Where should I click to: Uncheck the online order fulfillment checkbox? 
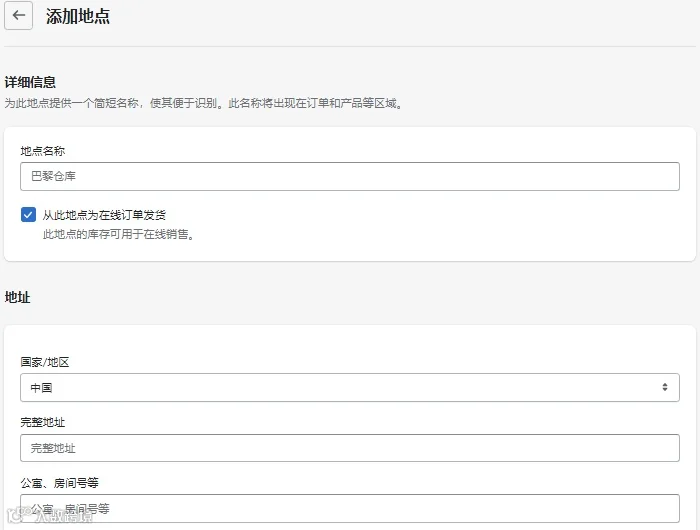(x=28, y=214)
